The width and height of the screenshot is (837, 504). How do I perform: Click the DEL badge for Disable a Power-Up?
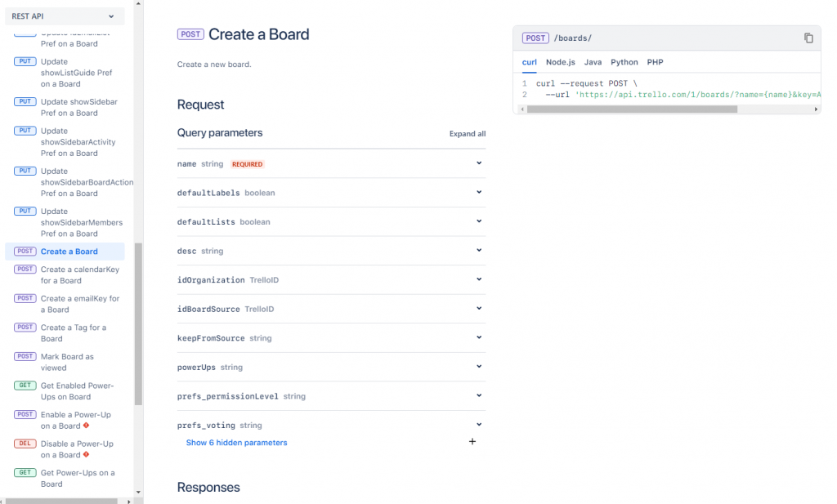[25, 444]
